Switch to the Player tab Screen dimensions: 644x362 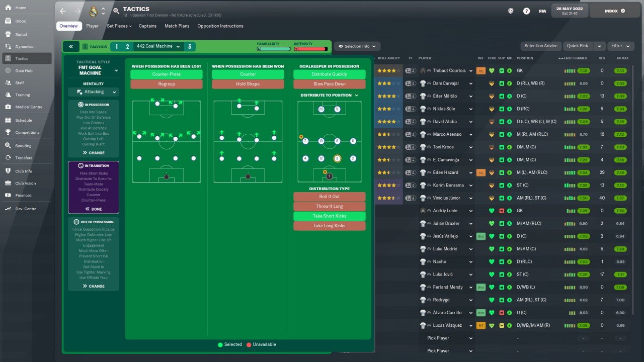[92, 26]
